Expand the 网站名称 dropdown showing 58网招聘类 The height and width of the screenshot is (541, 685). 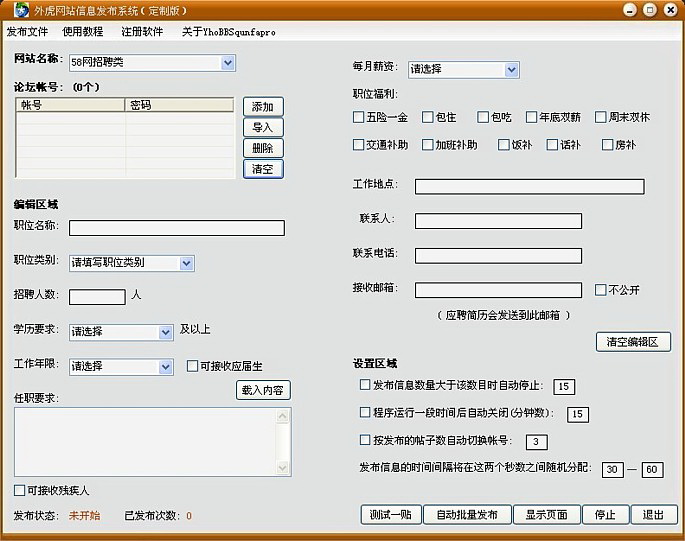(x=152, y=63)
